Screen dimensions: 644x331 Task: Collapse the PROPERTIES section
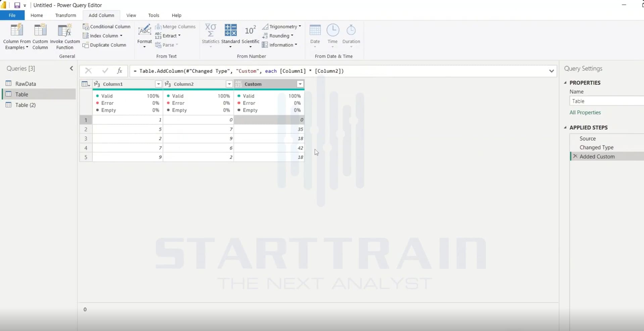(565, 83)
